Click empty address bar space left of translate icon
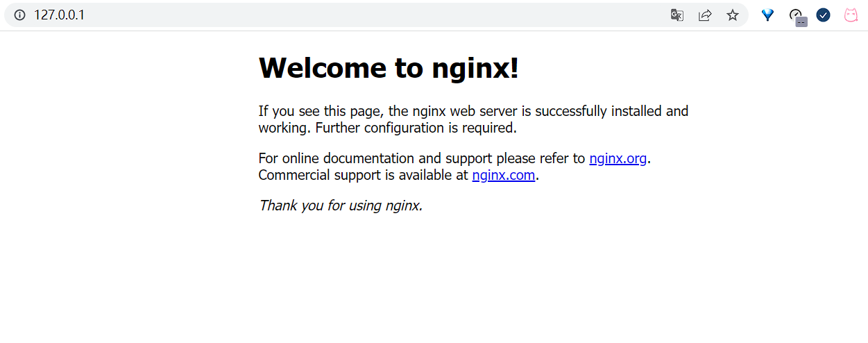This screenshot has width=868, height=343. (416, 15)
